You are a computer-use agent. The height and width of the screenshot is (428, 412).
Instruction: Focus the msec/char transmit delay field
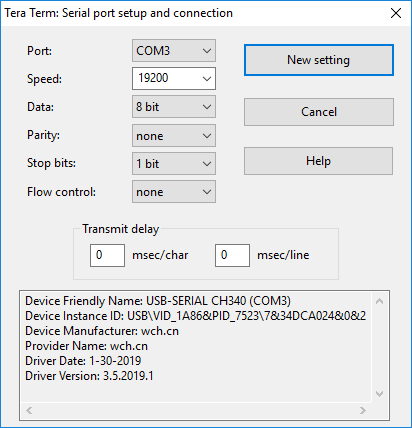[x=107, y=255]
